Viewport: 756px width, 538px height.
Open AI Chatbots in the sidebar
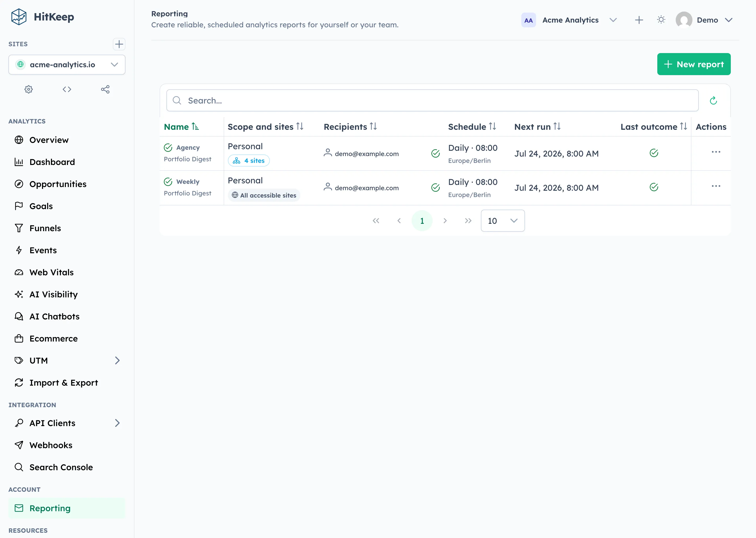(x=67, y=316)
